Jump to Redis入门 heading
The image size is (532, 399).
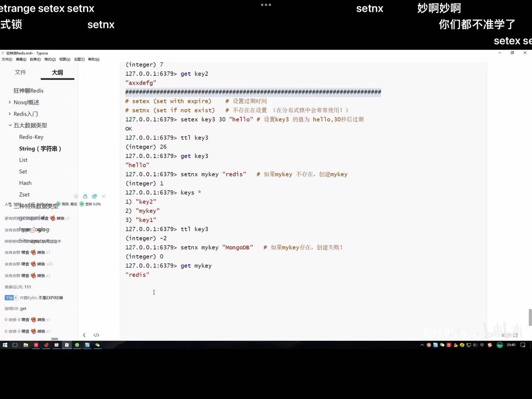click(x=25, y=114)
